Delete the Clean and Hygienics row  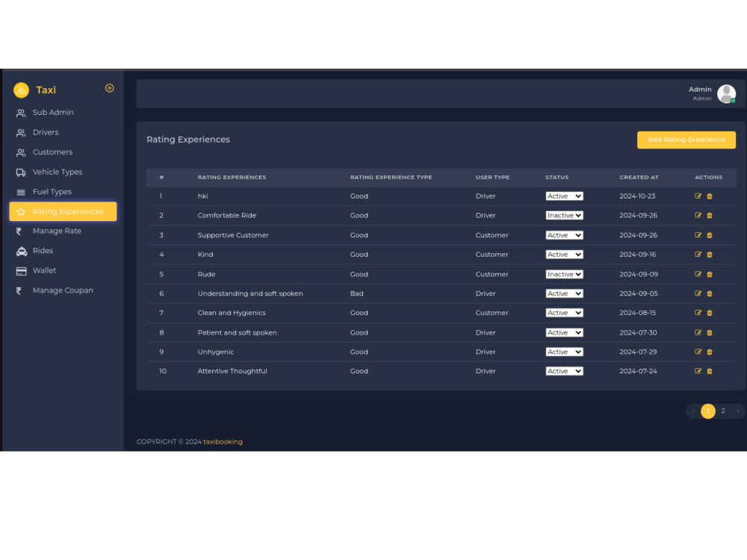point(710,313)
